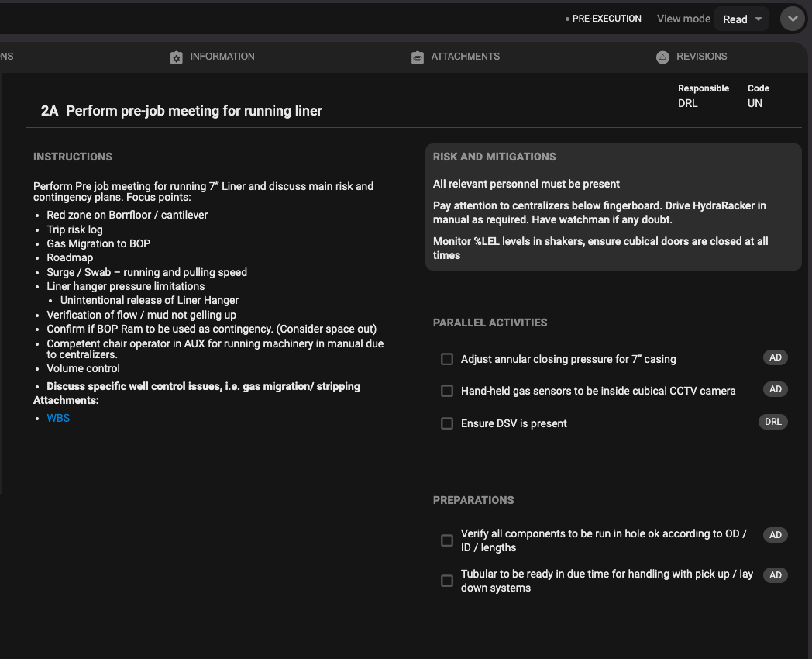Click the round chevron button at top right
812x659 pixels.
(x=792, y=19)
